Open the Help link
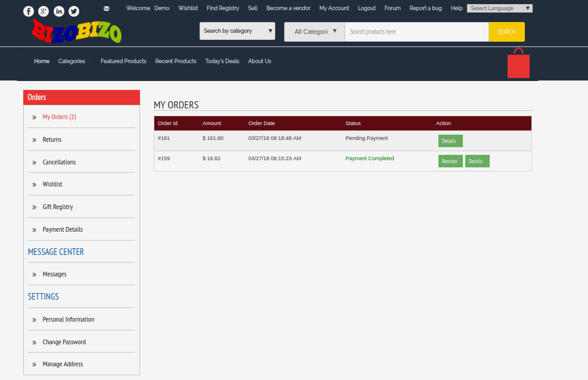 457,8
